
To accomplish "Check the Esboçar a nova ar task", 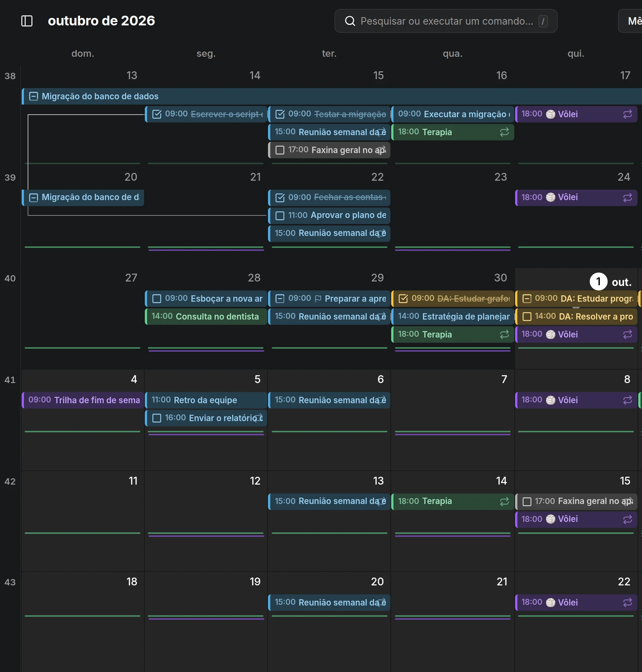I will coord(157,299).
